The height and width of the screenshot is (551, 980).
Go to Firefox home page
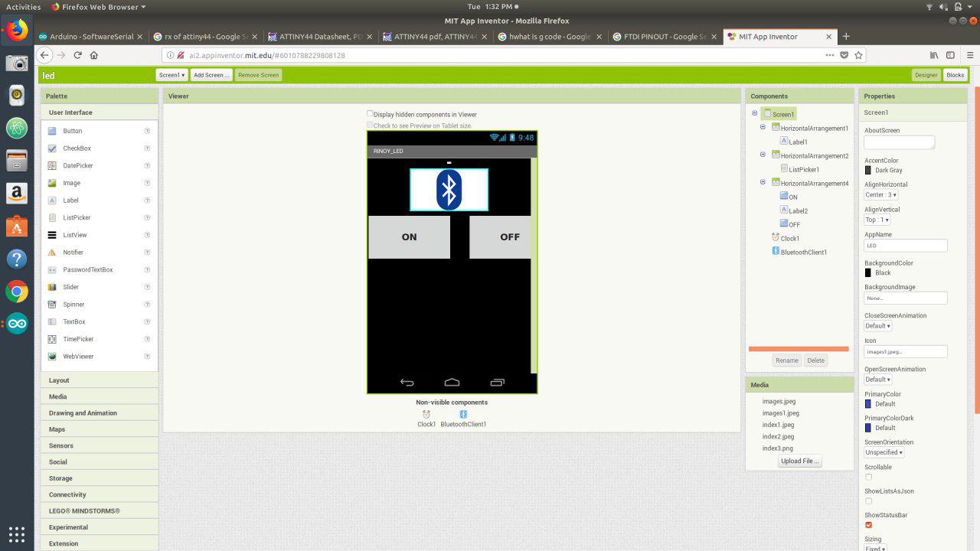coord(94,55)
